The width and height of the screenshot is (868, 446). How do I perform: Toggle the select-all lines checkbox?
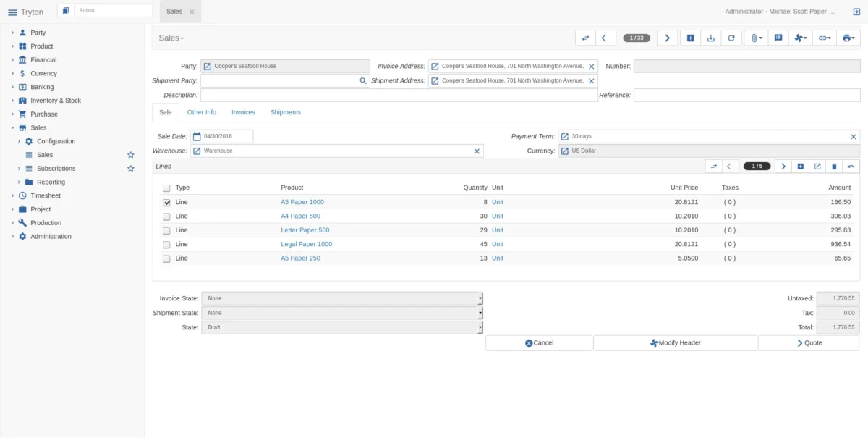(167, 188)
